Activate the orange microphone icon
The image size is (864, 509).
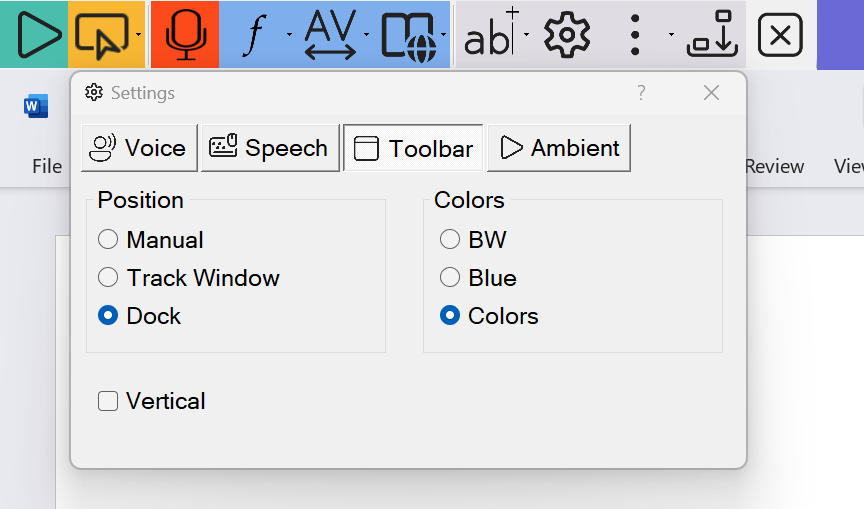(184, 34)
